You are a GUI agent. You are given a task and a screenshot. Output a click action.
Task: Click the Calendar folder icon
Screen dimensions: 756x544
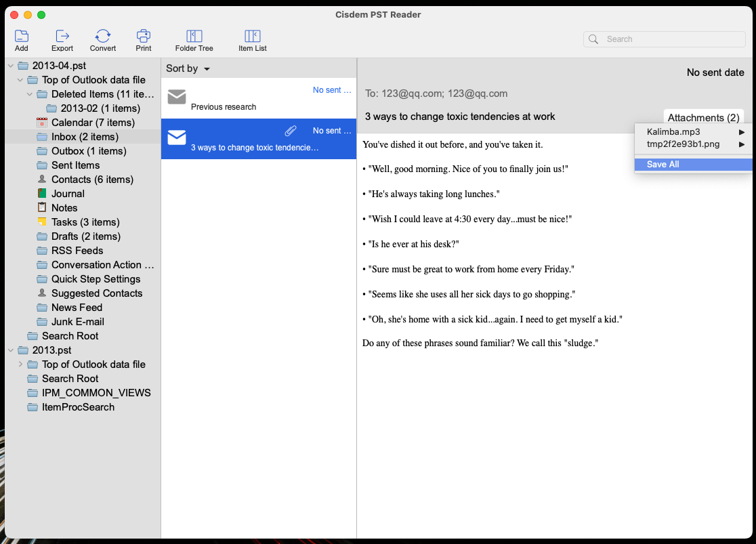click(42, 123)
